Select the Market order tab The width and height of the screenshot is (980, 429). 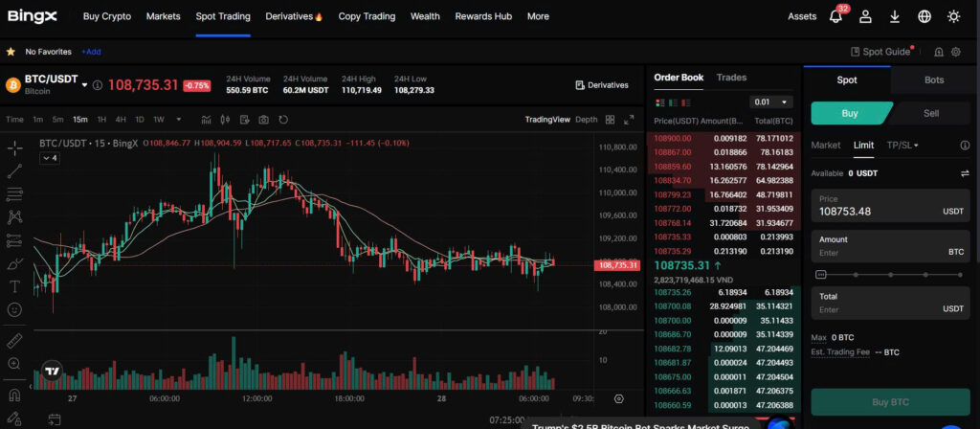point(826,146)
